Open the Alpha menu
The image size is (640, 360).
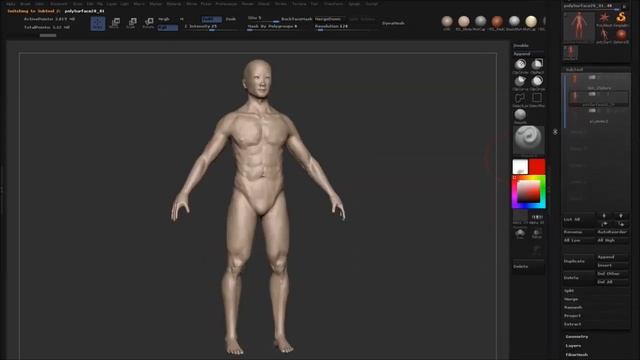click(x=11, y=4)
